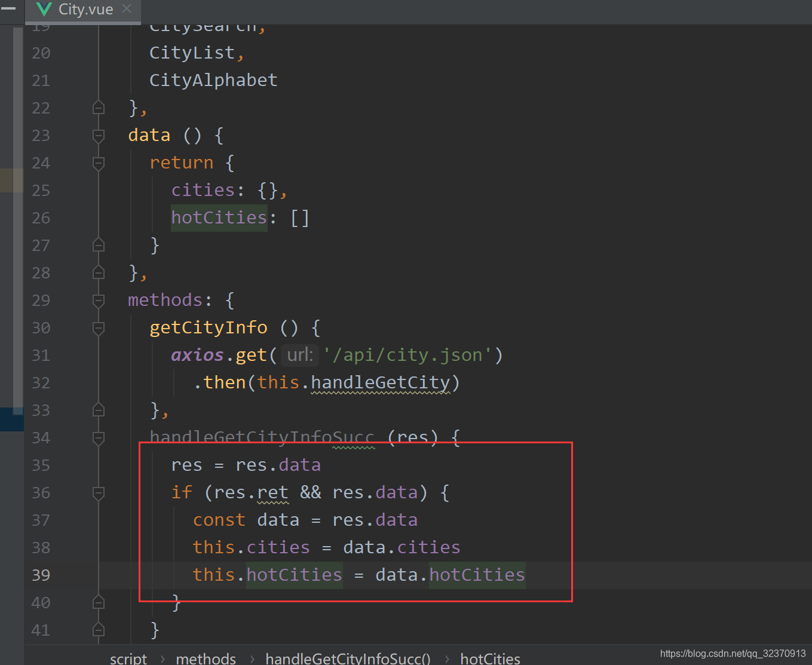Select 'handleGetCityInfoSucc()' breadcrumb
This screenshot has width=812, height=665.
point(348,658)
